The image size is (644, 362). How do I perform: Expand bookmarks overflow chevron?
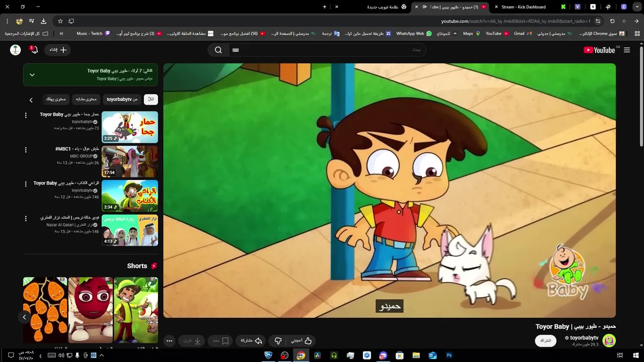point(61,34)
